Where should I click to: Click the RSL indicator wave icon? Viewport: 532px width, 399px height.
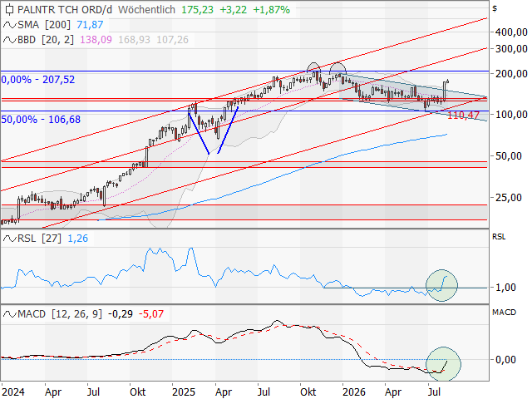(x=9, y=239)
